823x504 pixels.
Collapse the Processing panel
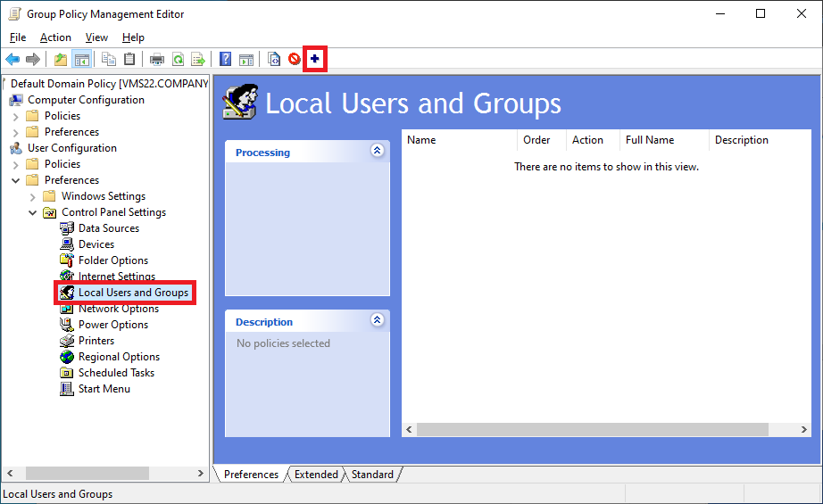tap(377, 151)
